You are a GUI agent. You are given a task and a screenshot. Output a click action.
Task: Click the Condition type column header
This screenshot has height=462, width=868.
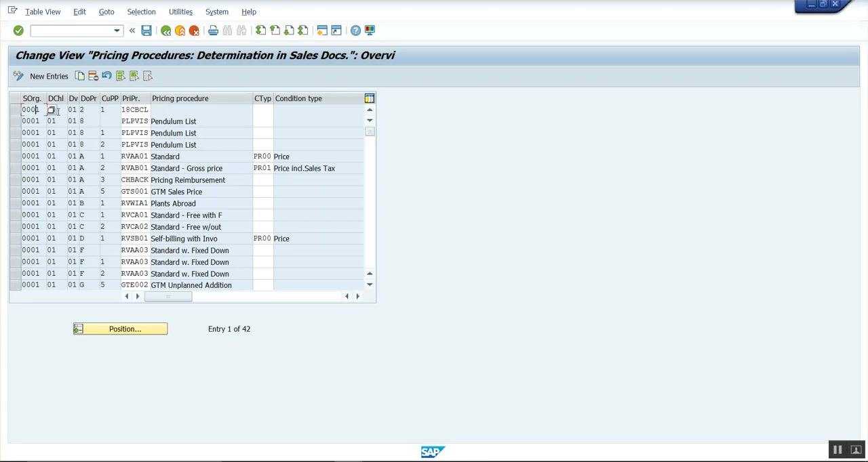(x=319, y=98)
